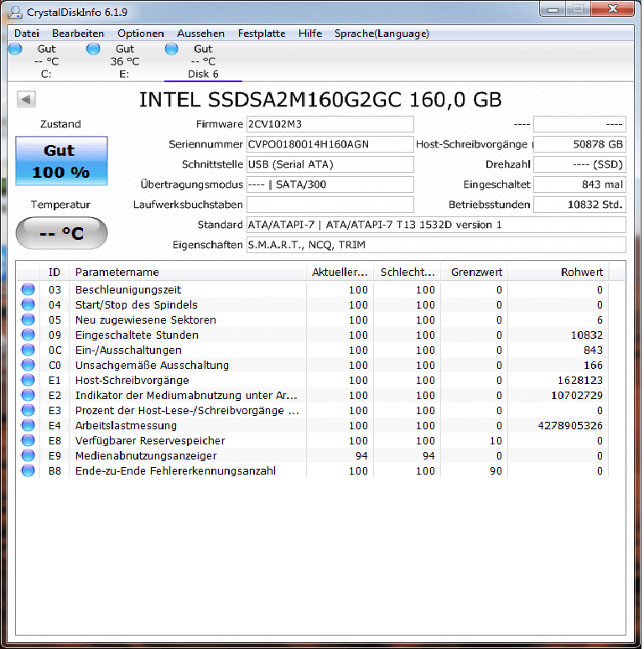Click the Übertragungsmodus field SATA/300
The height and width of the screenshot is (649, 644).
pyautogui.click(x=330, y=184)
